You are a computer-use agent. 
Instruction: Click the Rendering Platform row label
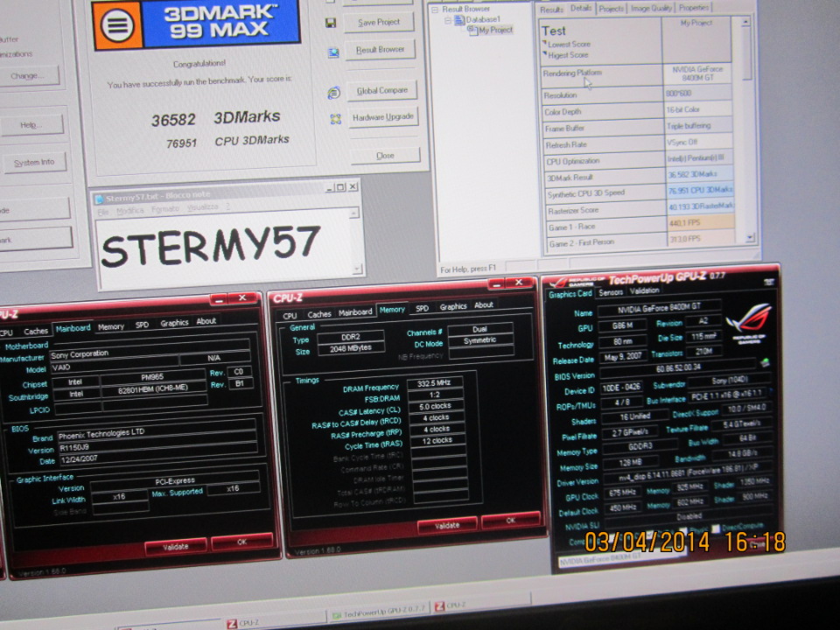click(x=572, y=73)
